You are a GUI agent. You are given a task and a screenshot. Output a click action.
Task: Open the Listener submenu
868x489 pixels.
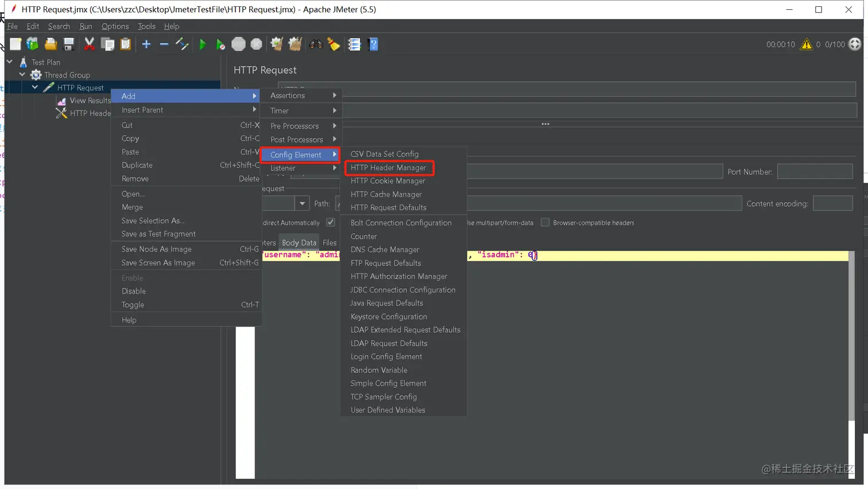pos(301,168)
